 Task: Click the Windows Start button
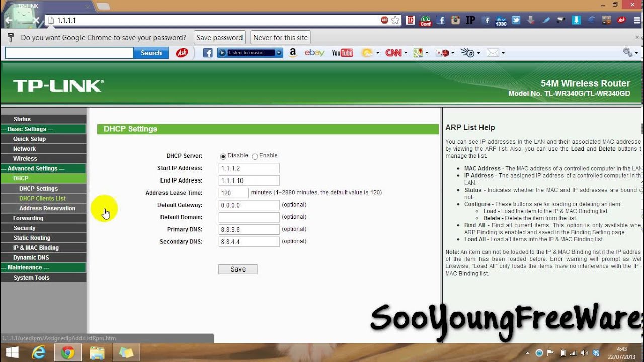12,353
